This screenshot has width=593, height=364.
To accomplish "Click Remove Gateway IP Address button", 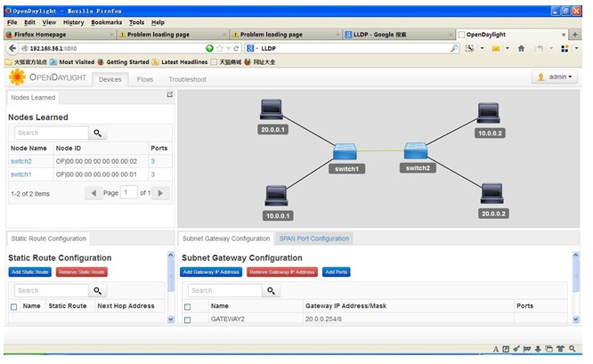I will (282, 272).
